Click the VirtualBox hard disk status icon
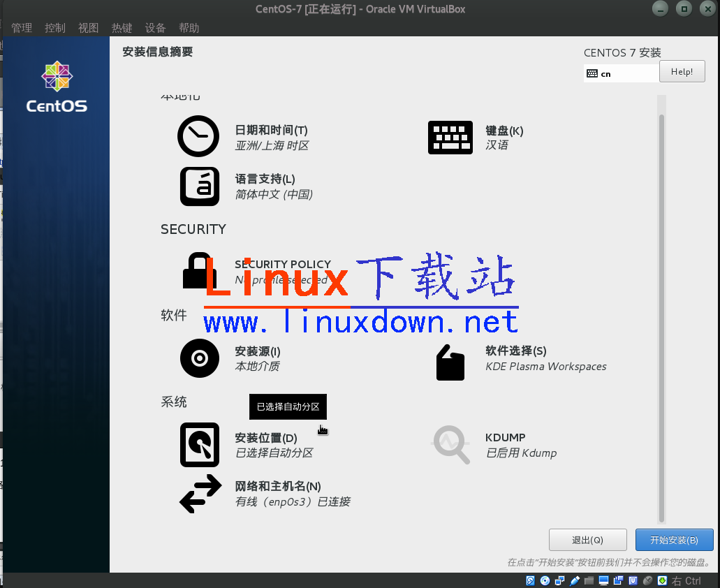Image resolution: width=720 pixels, height=588 pixels. coord(530,580)
